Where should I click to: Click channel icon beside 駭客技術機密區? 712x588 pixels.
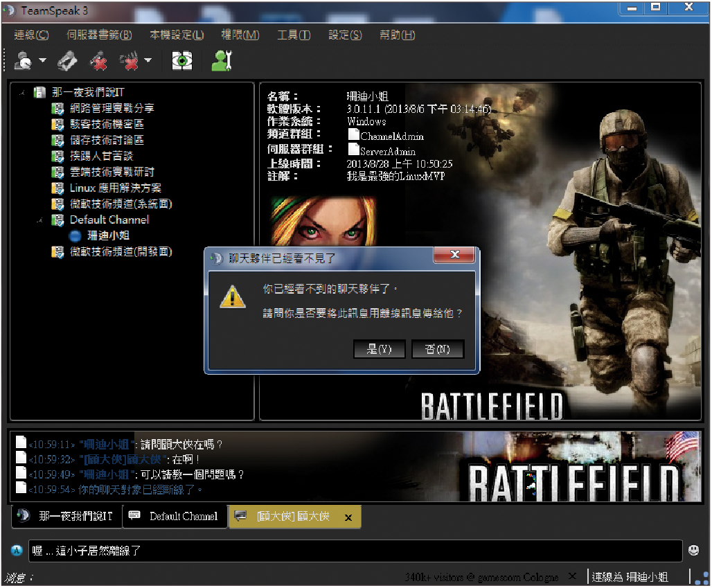(57, 125)
